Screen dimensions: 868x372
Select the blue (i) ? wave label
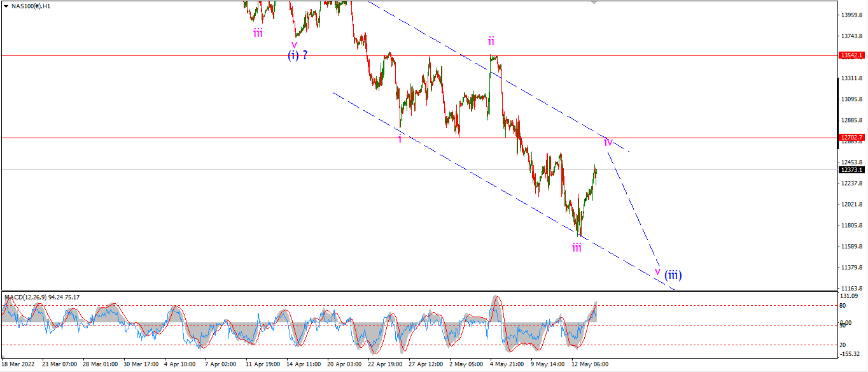[298, 55]
